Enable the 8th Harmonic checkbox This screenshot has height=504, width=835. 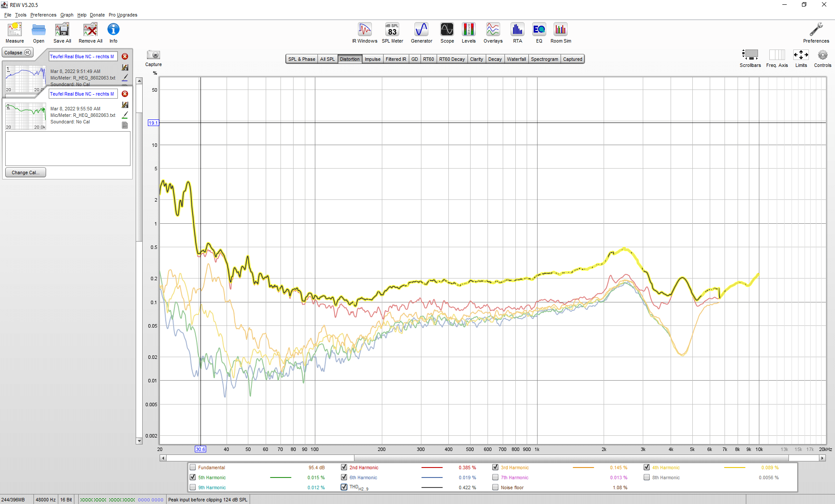(x=647, y=477)
